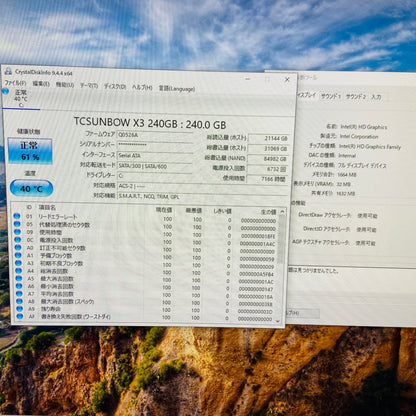The height and width of the screenshot is (416, 416).
Task: Click blue status orb for attribute A6 row
Action: point(19,286)
